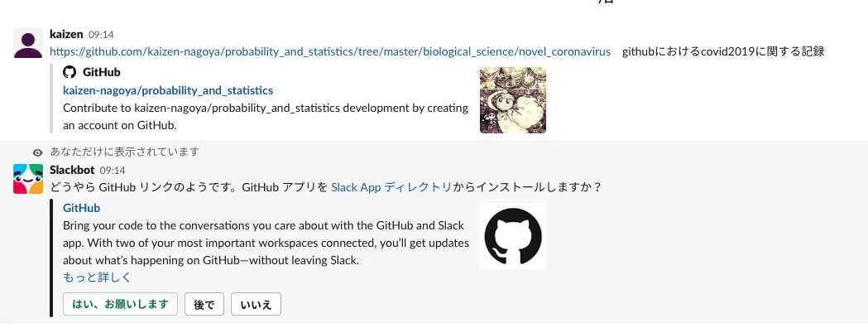Click the いいえ button

pyautogui.click(x=256, y=304)
